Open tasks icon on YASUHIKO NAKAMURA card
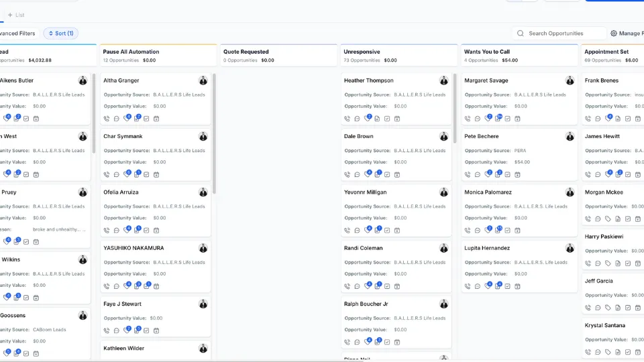 tap(146, 286)
